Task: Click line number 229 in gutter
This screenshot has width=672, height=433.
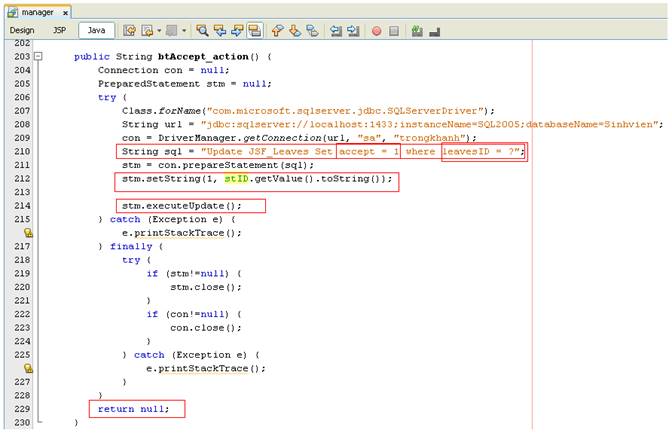Action: tap(22, 409)
